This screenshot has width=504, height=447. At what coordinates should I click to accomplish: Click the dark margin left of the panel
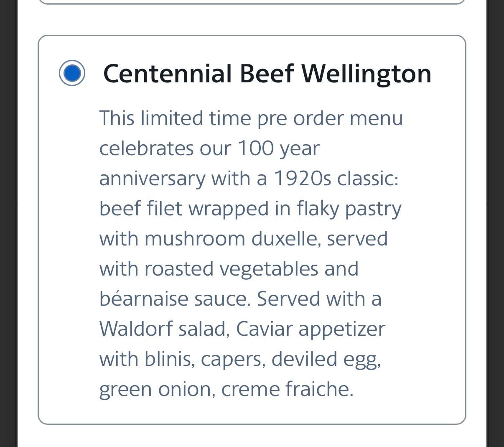pyautogui.click(x=8, y=223)
